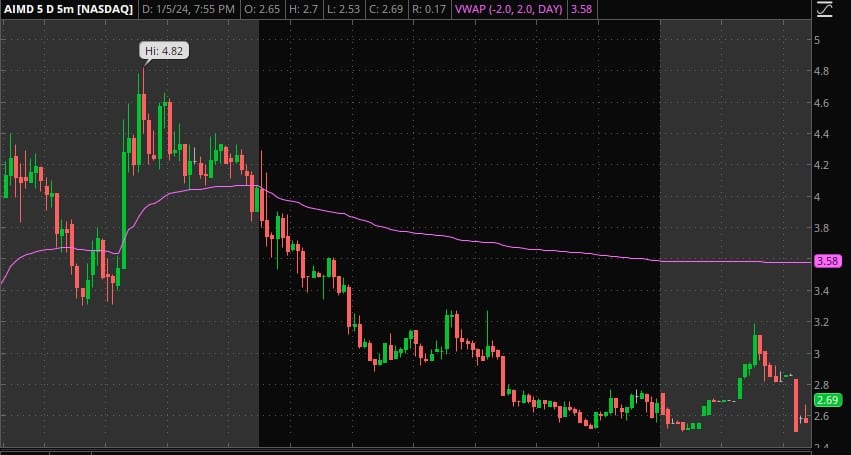This screenshot has width=851, height=455.
Task: Click the green 2.69 last price tag
Action: coord(828,400)
